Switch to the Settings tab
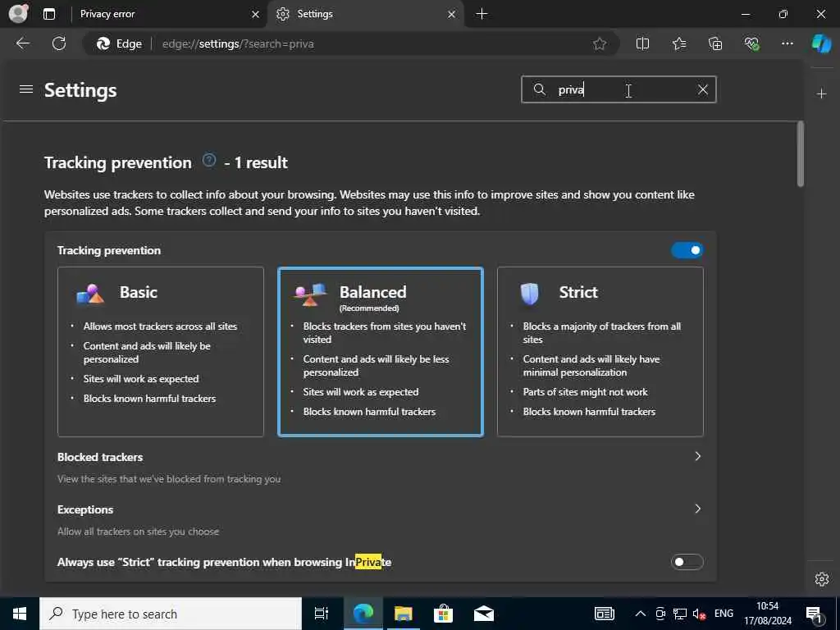 coord(366,14)
